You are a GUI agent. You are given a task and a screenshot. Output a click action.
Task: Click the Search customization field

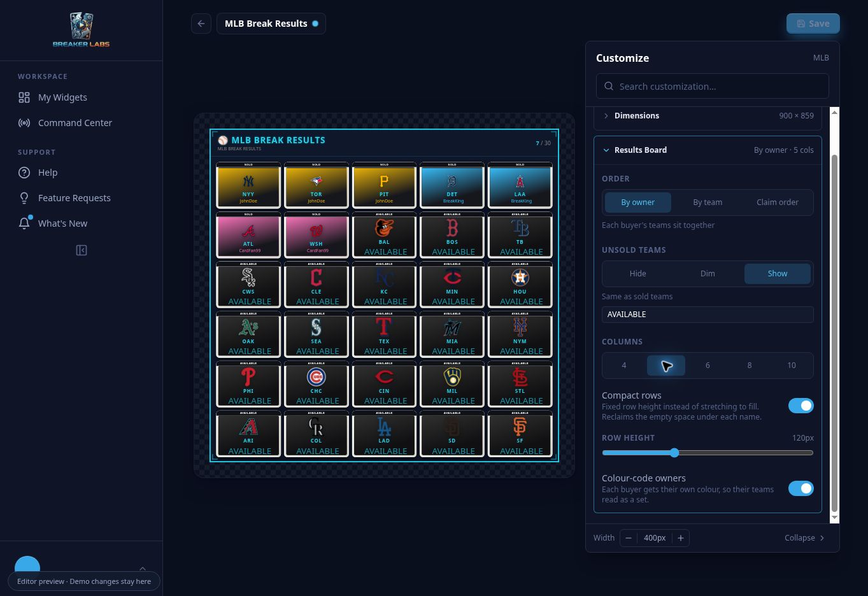pos(713,86)
